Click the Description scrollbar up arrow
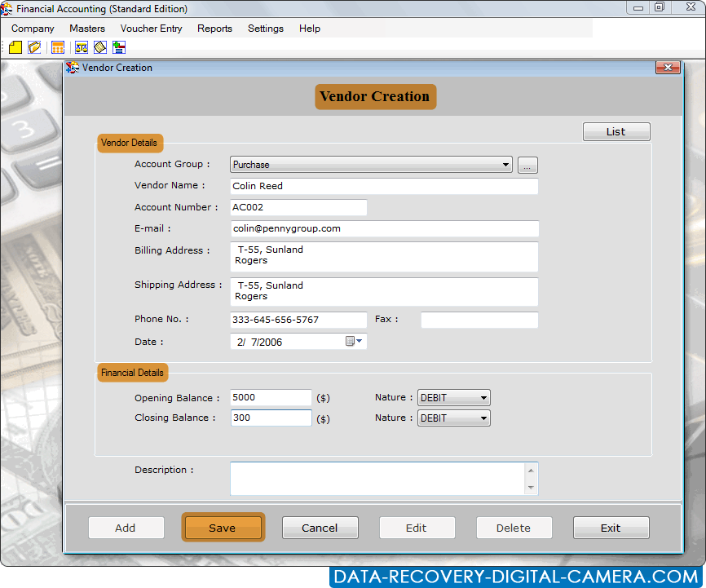This screenshot has height=588, width=706. point(531,471)
